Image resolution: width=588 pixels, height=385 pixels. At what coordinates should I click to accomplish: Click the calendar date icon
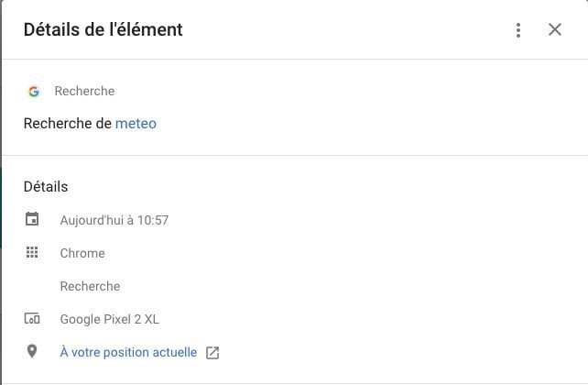pyautogui.click(x=32, y=219)
